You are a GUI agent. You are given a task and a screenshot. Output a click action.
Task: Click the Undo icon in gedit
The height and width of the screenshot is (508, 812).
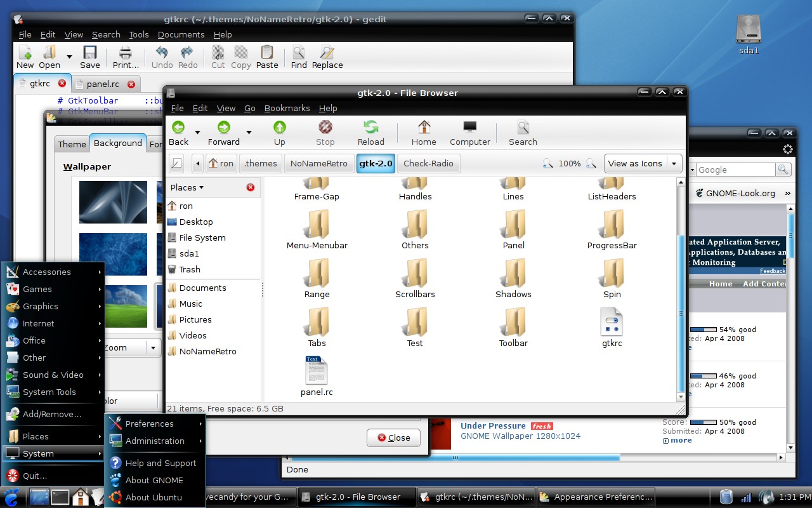coord(162,52)
